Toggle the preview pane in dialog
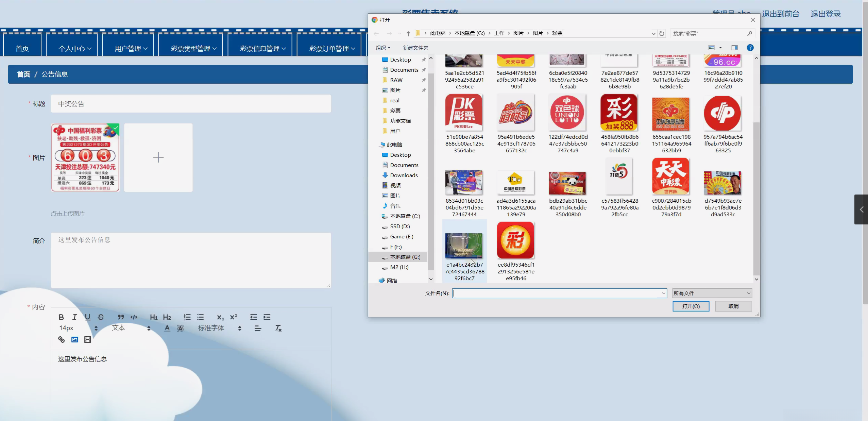The image size is (868, 421). point(735,48)
